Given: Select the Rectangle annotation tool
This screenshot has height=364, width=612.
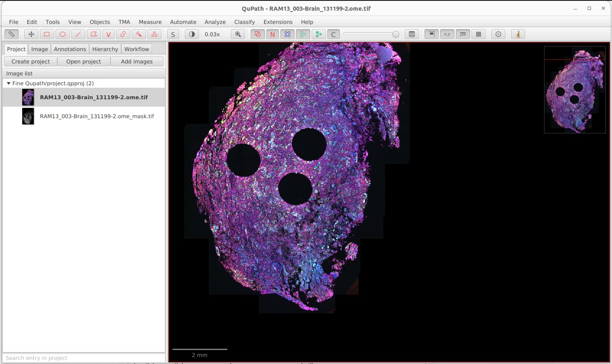Looking at the screenshot, I should coord(47,34).
